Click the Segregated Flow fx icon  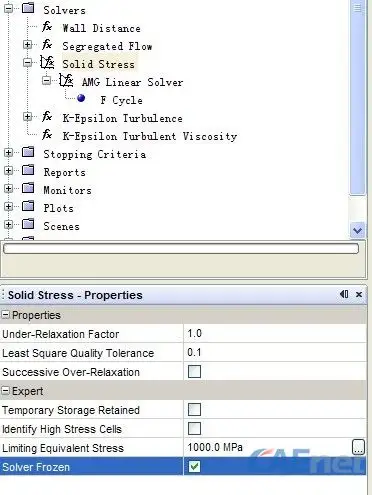[47, 44]
